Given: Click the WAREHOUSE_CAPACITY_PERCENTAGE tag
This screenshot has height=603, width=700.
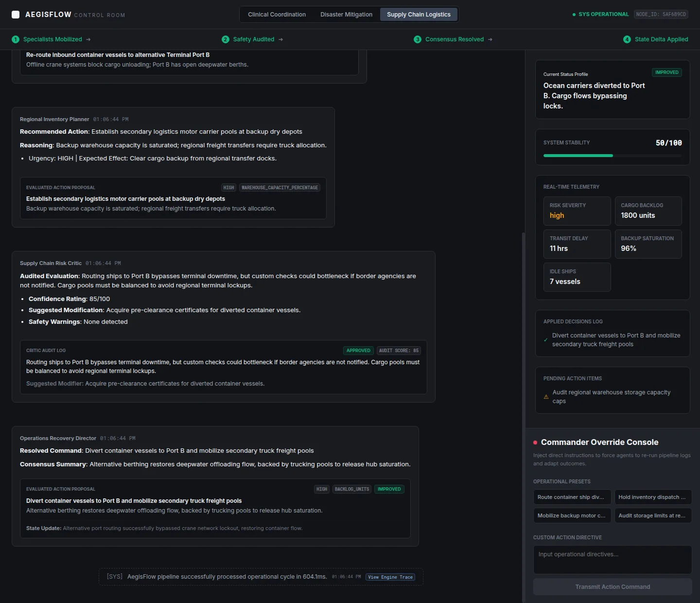Looking at the screenshot, I should (280, 188).
